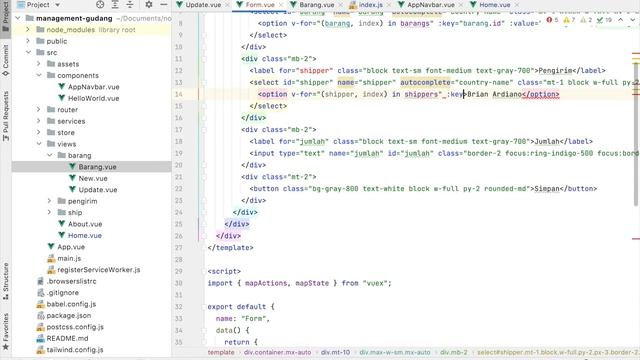Click 'div.max-w-sm.mx-auto' breadcrumb

click(x=395, y=352)
